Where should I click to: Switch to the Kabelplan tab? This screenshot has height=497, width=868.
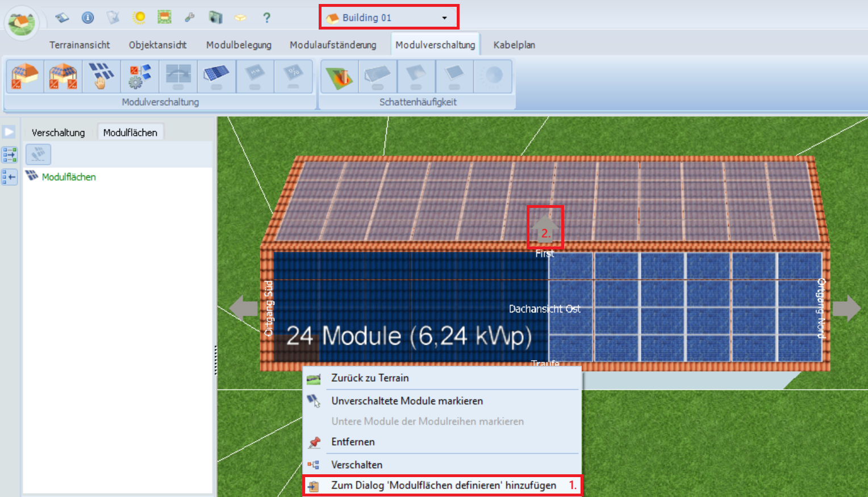[x=514, y=45]
